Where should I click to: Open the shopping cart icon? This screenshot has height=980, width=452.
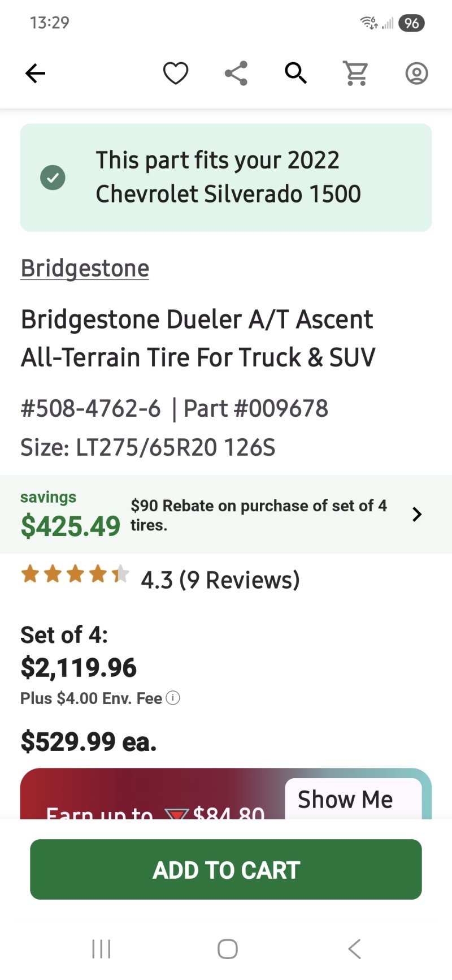click(x=356, y=74)
